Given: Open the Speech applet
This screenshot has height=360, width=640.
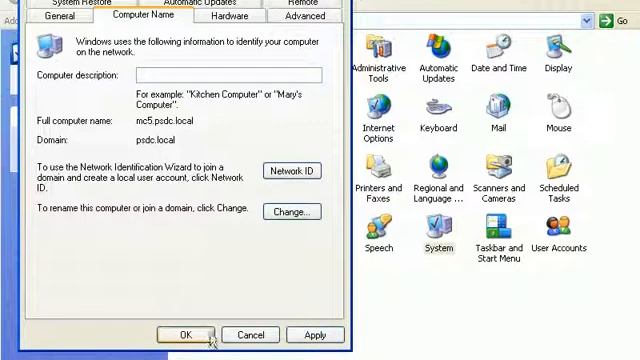Looking at the screenshot, I should point(378,234).
